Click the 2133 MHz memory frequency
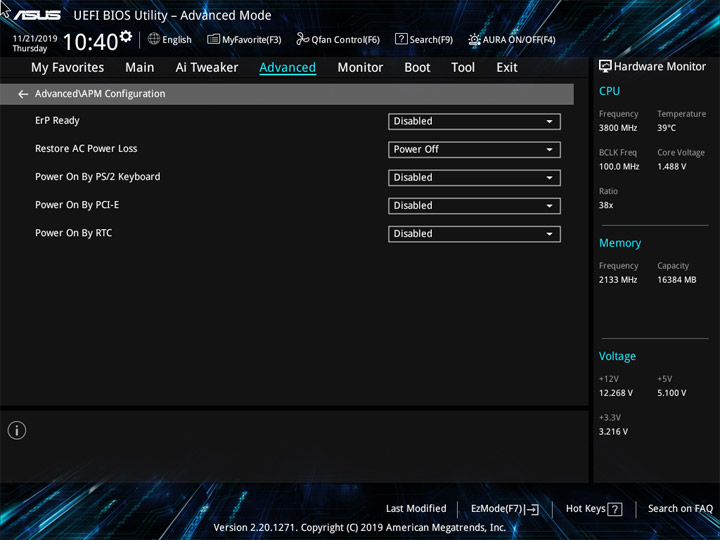The height and width of the screenshot is (540, 720). (x=618, y=280)
